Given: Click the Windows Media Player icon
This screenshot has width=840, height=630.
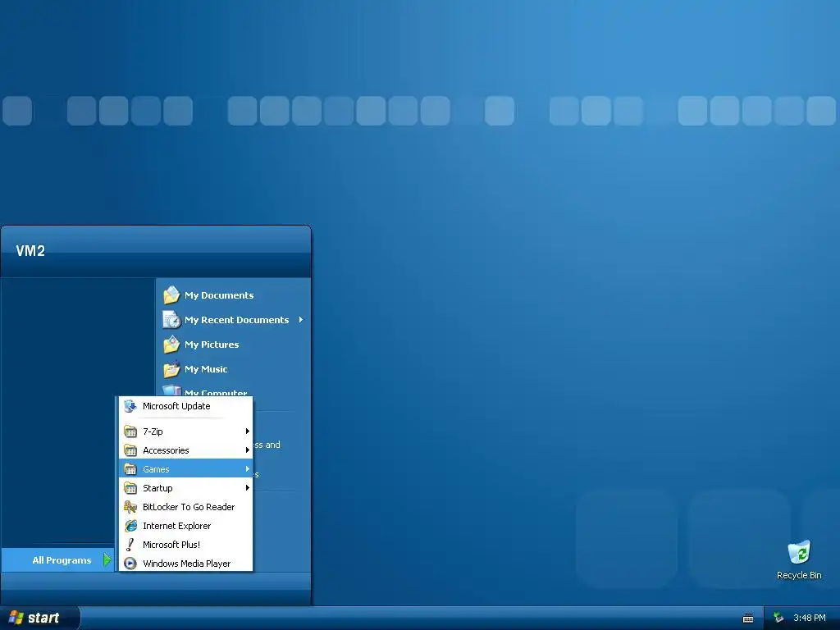Looking at the screenshot, I should pyautogui.click(x=130, y=564).
